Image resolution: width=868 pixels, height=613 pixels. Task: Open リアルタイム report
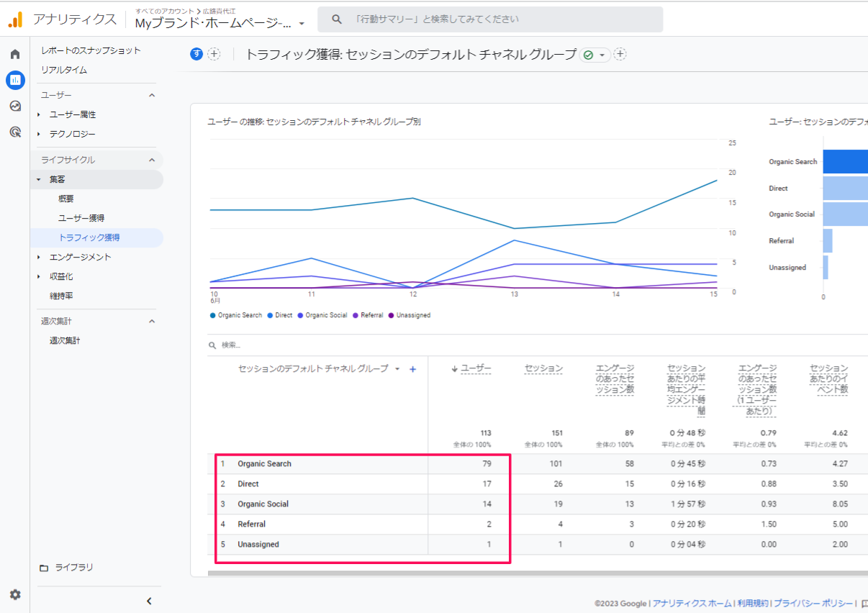point(64,70)
